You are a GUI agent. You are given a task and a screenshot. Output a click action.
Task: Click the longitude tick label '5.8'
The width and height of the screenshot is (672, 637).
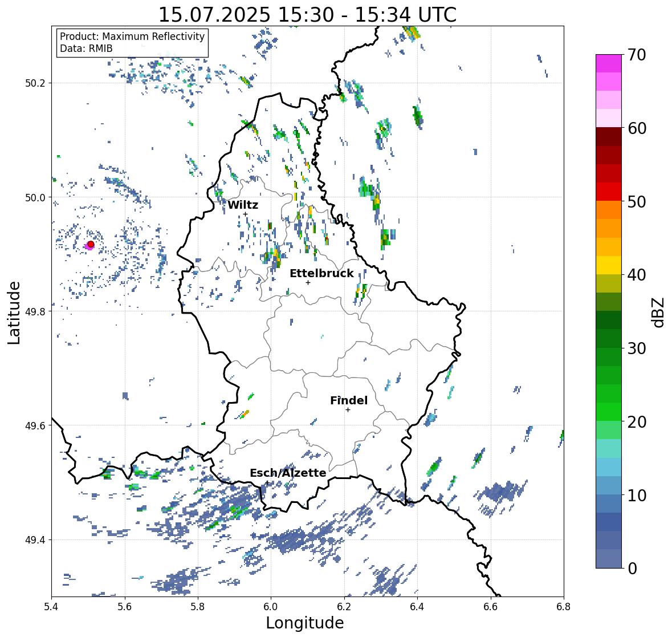pos(198,606)
